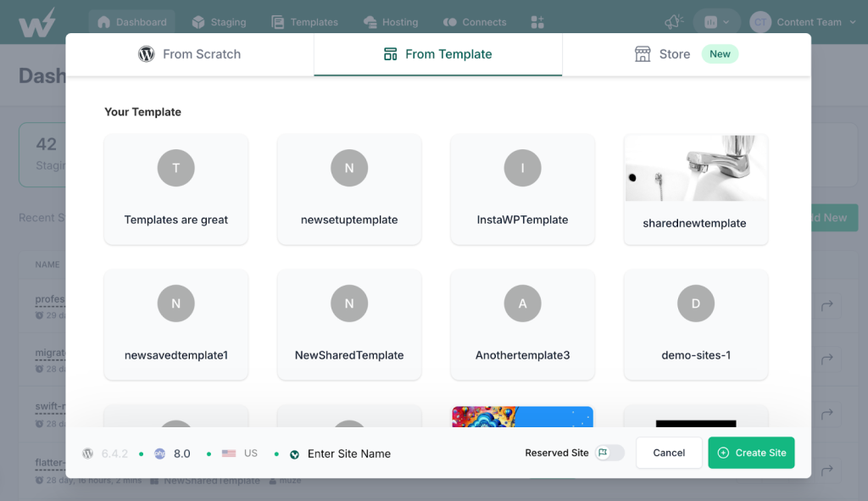The height and width of the screenshot is (501, 868).
Task: Open the megaphone announcements icon
Action: (x=674, y=22)
